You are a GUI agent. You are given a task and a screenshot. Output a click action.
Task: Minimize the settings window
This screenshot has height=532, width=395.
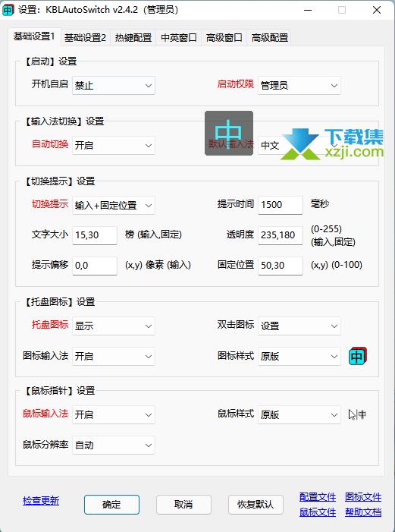click(x=308, y=10)
